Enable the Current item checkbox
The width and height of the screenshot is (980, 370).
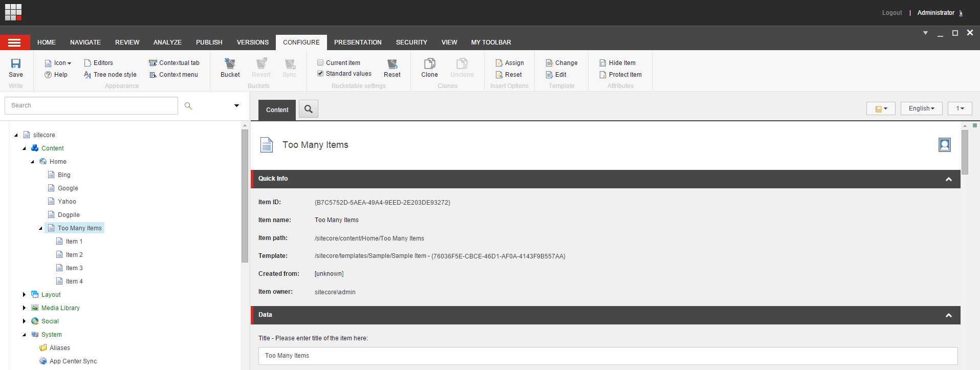point(320,63)
